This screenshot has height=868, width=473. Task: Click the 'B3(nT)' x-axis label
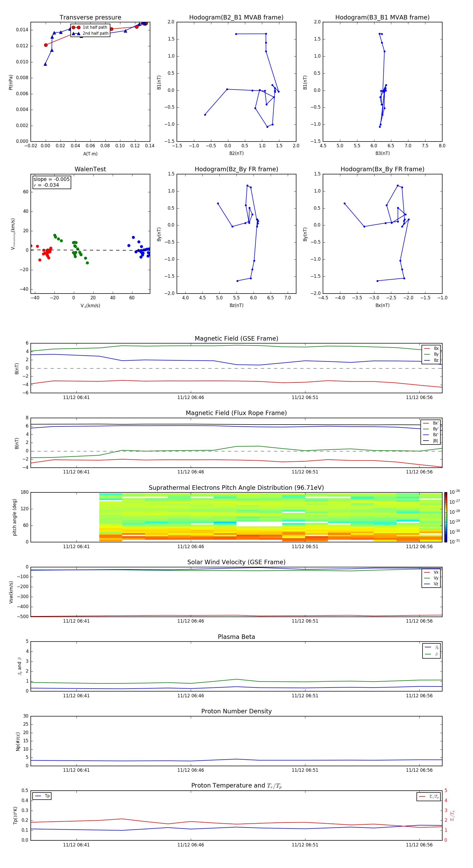click(x=382, y=153)
